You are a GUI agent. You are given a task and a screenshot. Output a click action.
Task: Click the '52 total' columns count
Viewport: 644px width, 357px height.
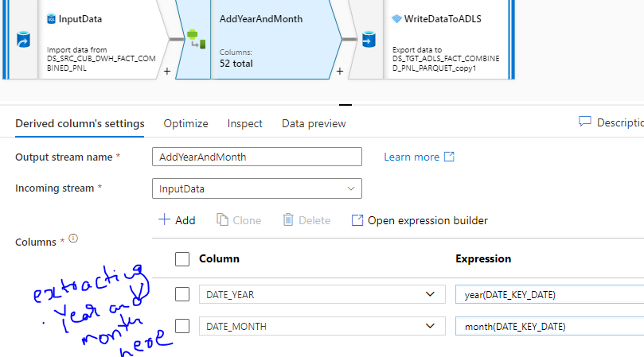pyautogui.click(x=236, y=63)
